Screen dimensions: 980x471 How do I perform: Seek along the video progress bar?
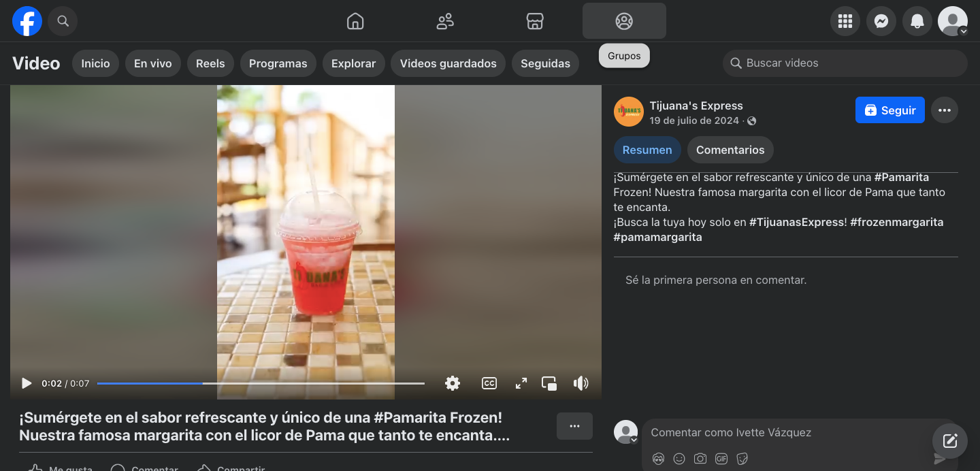tap(261, 383)
